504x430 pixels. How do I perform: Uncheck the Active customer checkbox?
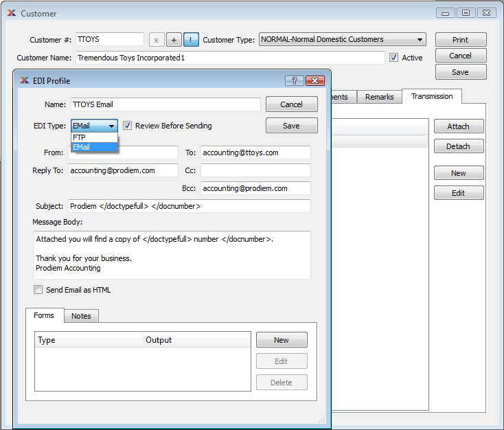(393, 58)
